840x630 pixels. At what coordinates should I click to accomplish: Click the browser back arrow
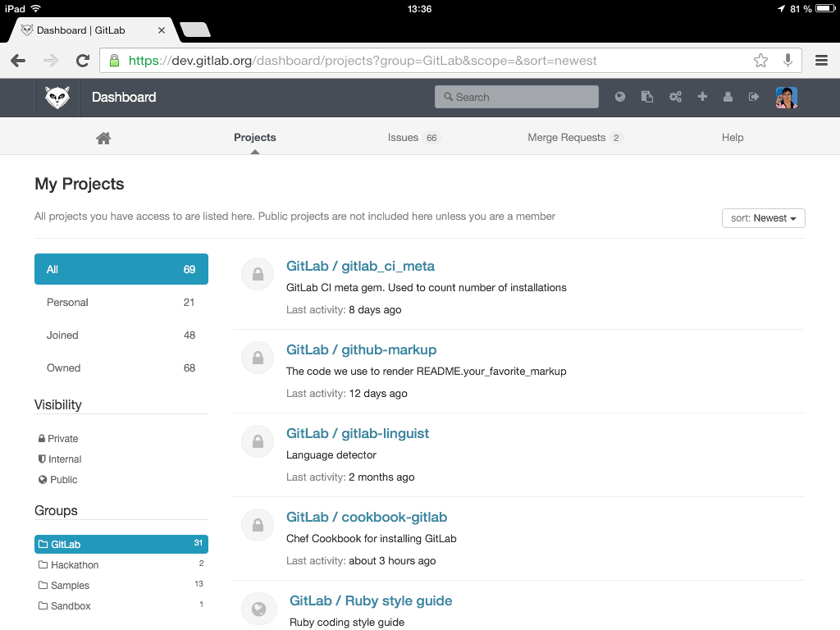(20, 60)
